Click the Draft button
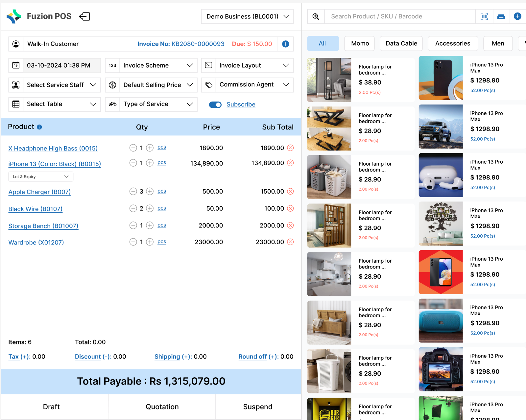This screenshot has height=420, width=526. coord(55,407)
